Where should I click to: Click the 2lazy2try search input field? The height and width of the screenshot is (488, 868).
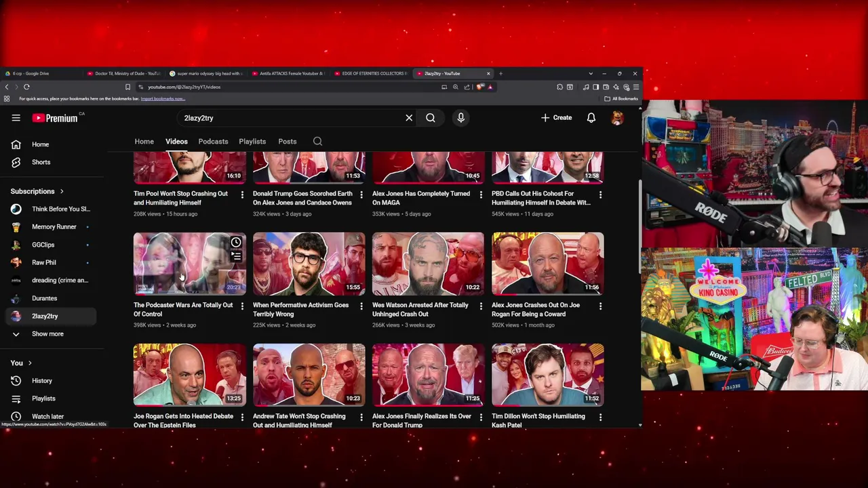click(292, 118)
